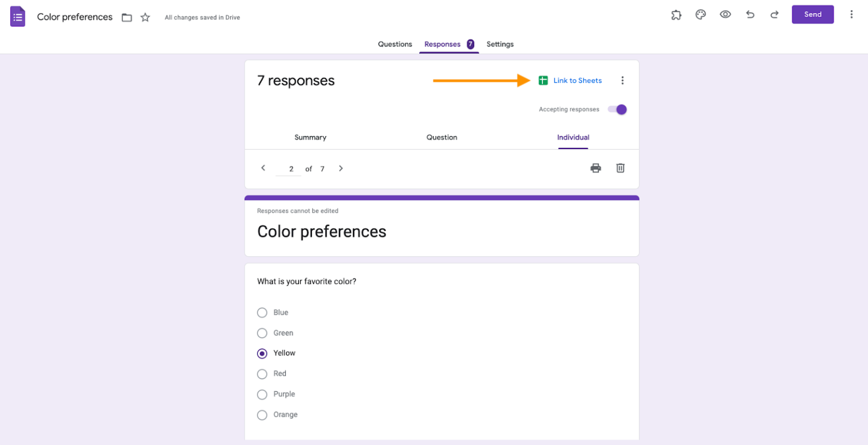Click the Undo arrow icon

pyautogui.click(x=750, y=15)
